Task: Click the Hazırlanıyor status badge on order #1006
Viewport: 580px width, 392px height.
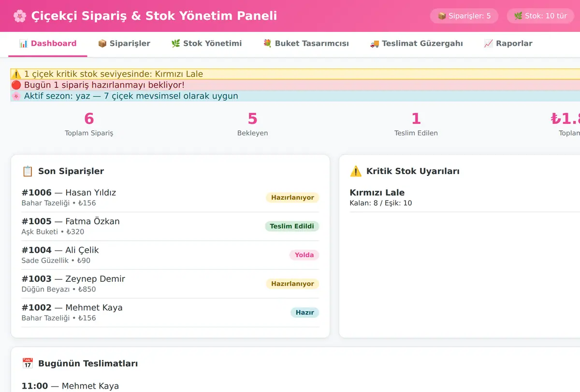Action: coord(292,198)
